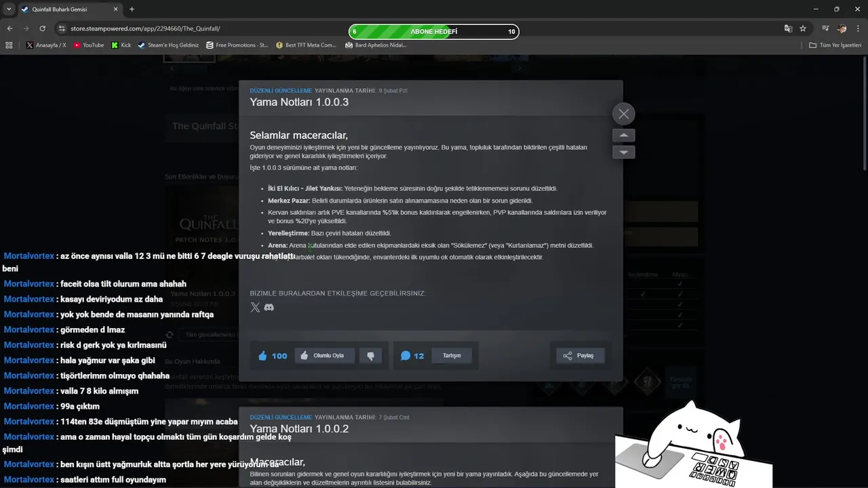Click the 'İki El Kılıcı - Jilet Yankısı' text
This screenshot has width=868, height=488.
click(305, 188)
